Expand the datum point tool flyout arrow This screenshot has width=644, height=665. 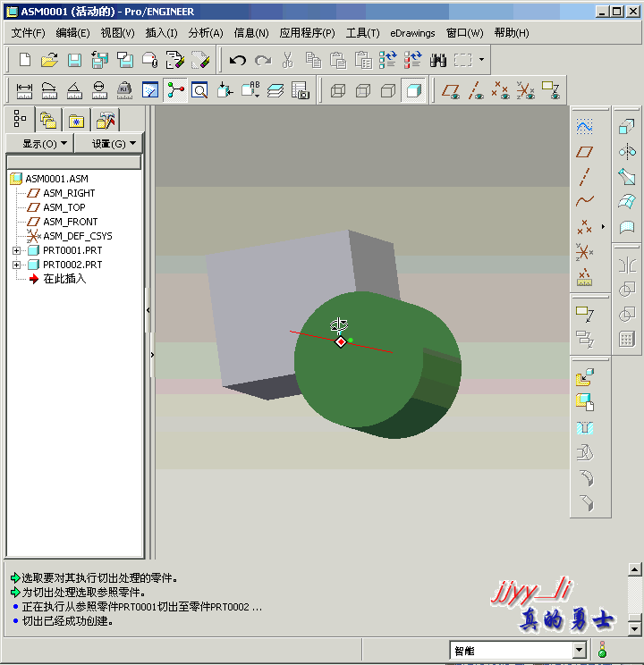pos(603,227)
